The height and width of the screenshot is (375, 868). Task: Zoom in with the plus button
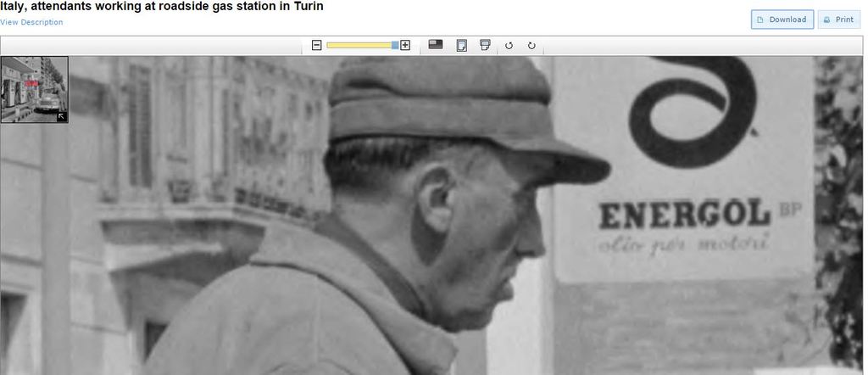point(405,46)
